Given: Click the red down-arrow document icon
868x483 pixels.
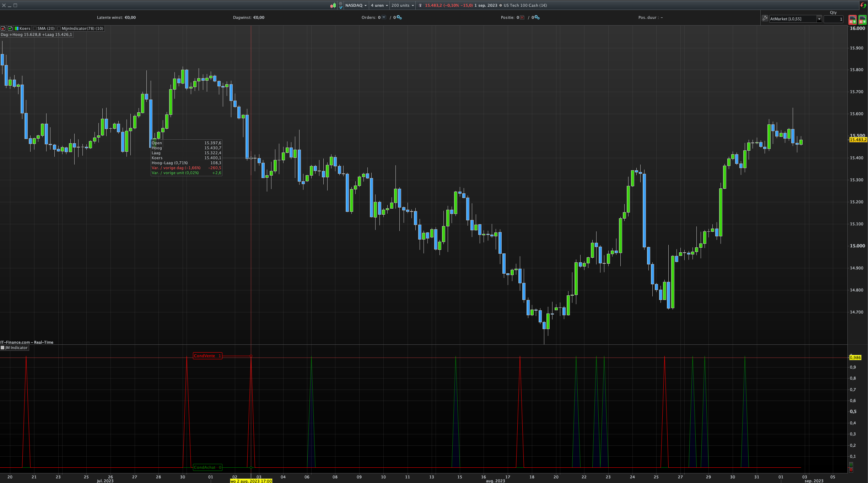Looking at the screenshot, I should (x=3, y=28).
